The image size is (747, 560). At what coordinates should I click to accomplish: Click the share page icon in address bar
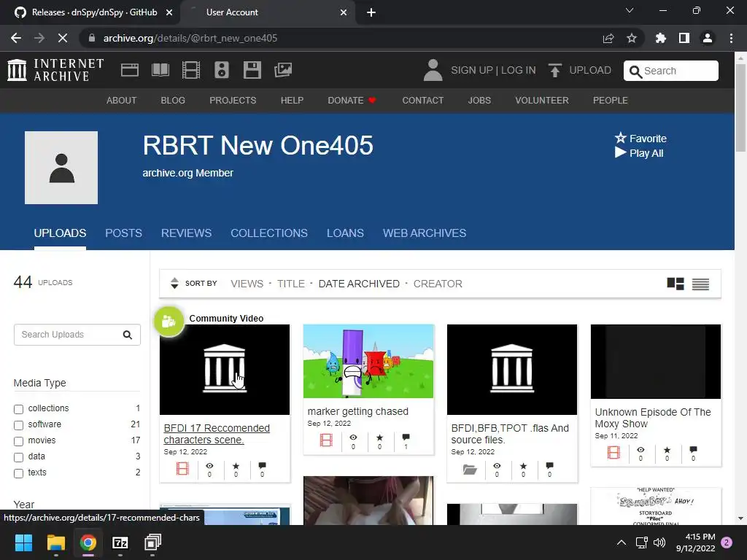coord(608,38)
